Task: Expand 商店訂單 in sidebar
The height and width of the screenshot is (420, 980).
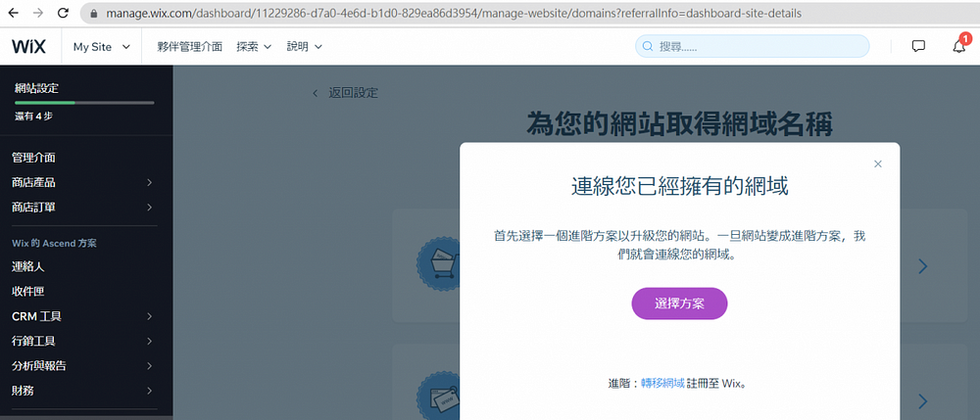Action: (x=82, y=208)
